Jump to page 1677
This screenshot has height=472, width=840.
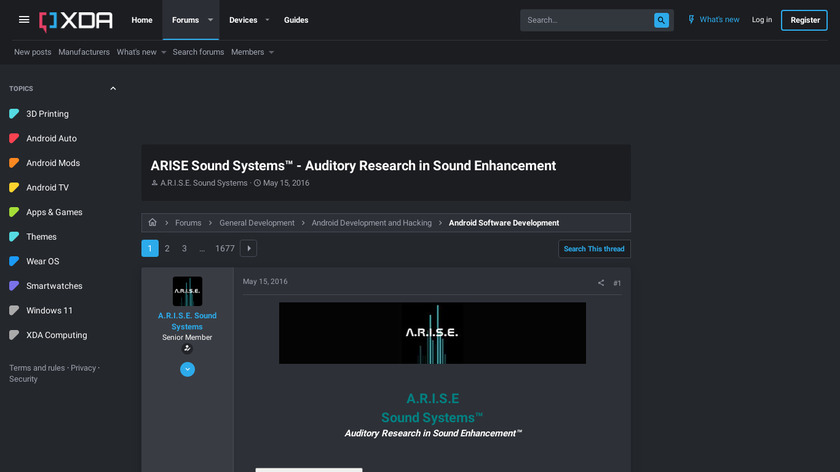(225, 248)
